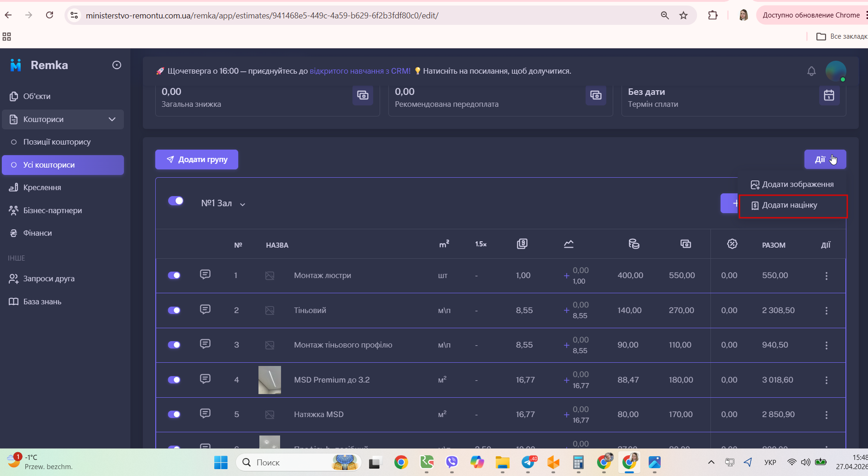Add quantity plus for Монтаж тіньового профілю

pos(566,345)
